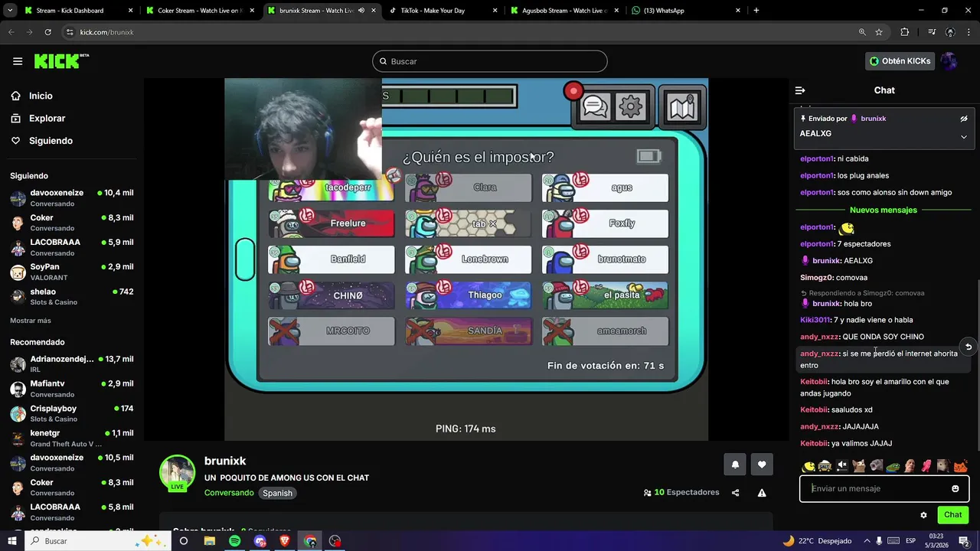Screen dimensions: 980x551
Task: Click the Spanish language tag
Action: [x=277, y=493]
